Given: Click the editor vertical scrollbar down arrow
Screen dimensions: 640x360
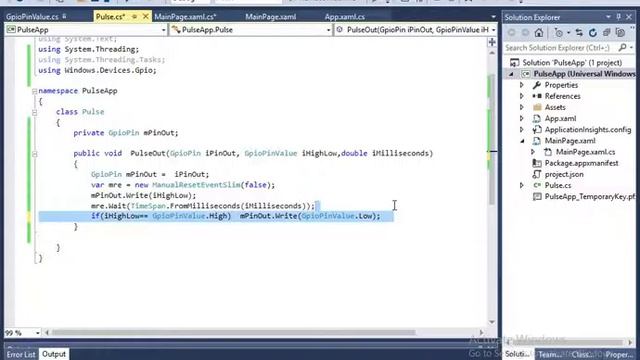Looking at the screenshot, I should tap(492, 322).
